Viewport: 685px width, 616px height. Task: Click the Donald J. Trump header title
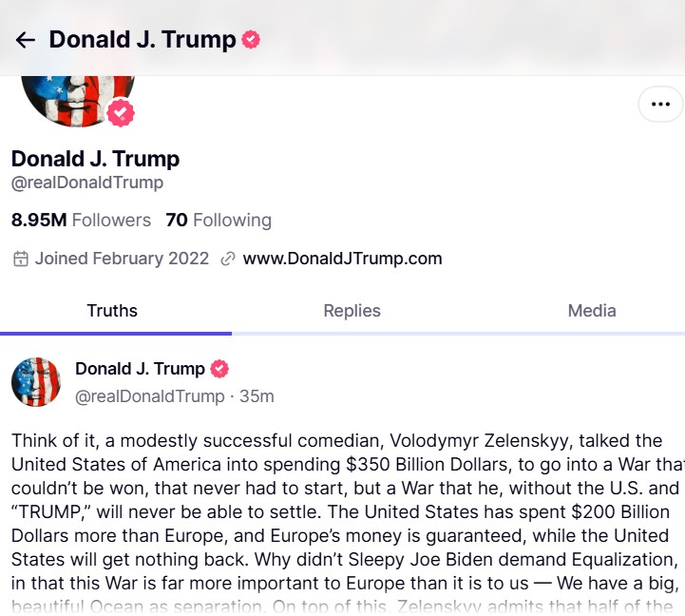pos(143,39)
